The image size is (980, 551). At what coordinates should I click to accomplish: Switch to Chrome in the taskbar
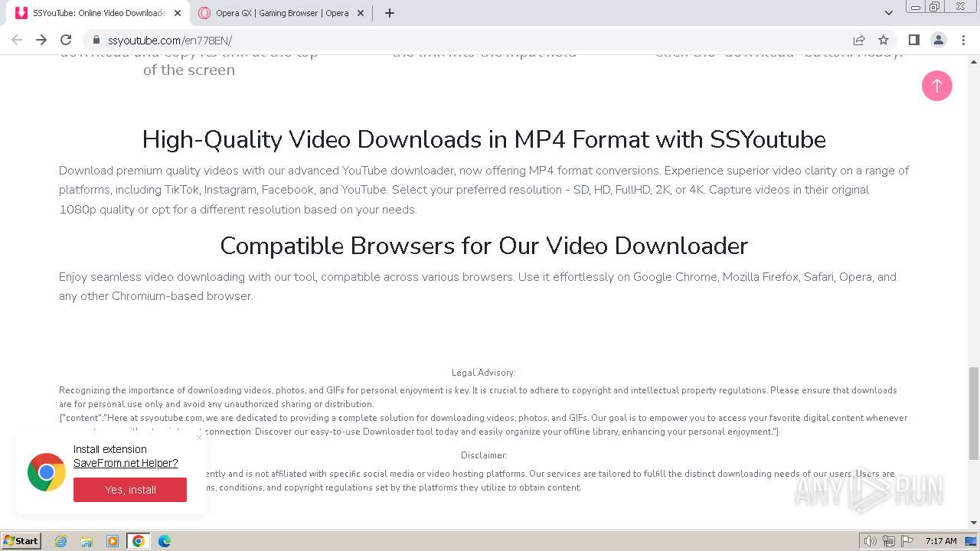tap(139, 541)
